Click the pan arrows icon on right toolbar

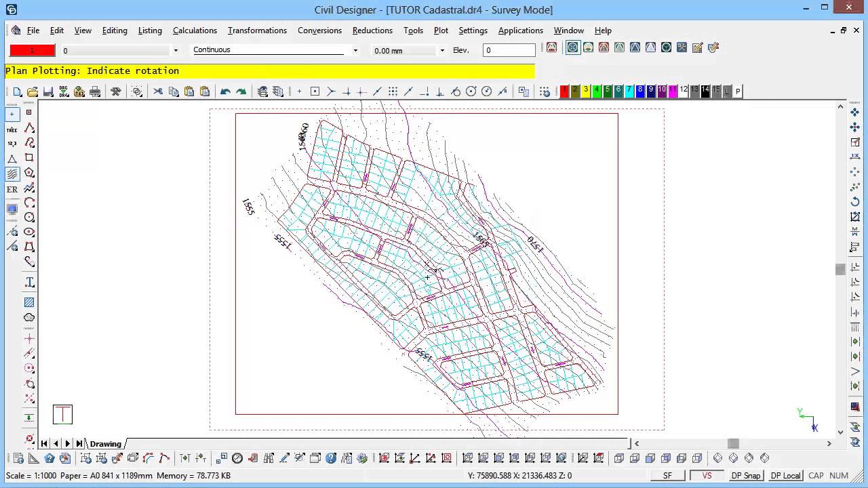click(x=855, y=112)
